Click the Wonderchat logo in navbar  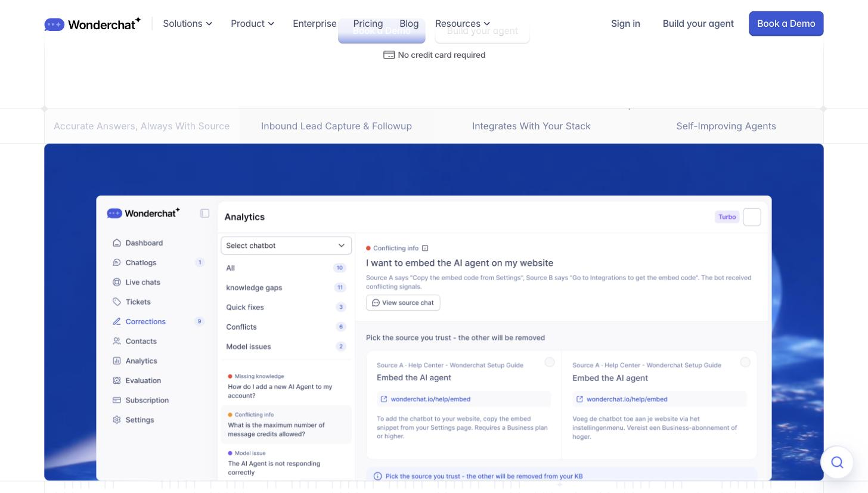point(92,24)
